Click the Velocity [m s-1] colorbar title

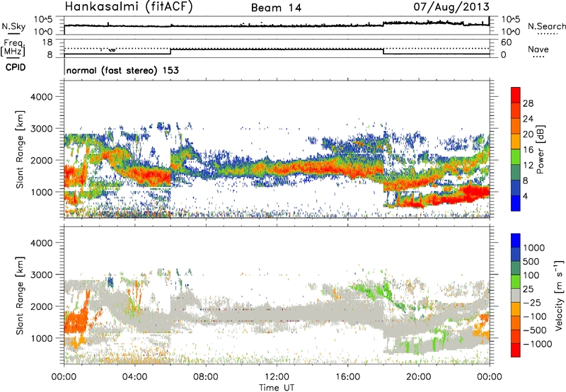[x=559, y=295]
